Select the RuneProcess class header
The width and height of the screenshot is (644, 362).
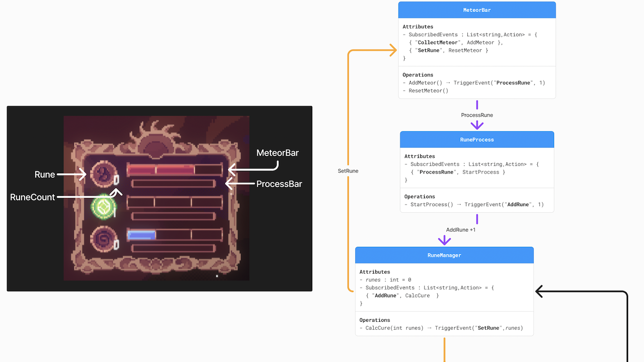pyautogui.click(x=477, y=140)
